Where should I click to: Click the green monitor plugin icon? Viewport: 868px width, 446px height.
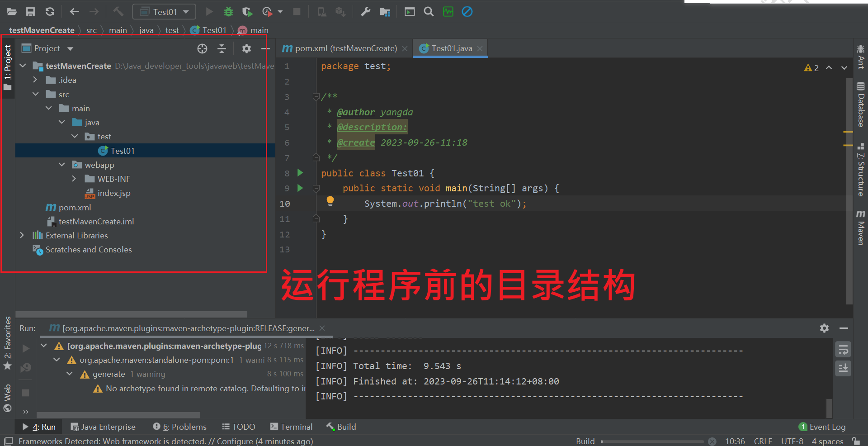pos(448,12)
